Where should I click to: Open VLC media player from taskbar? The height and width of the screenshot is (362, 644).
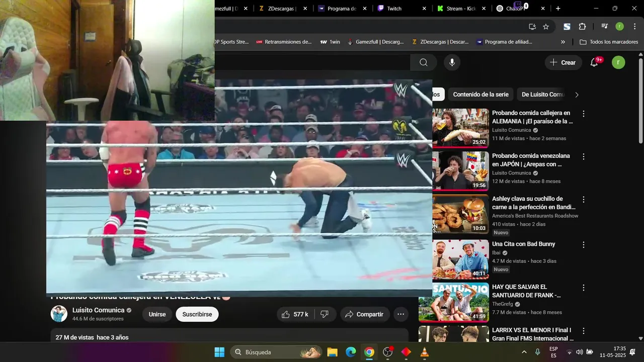point(425,352)
